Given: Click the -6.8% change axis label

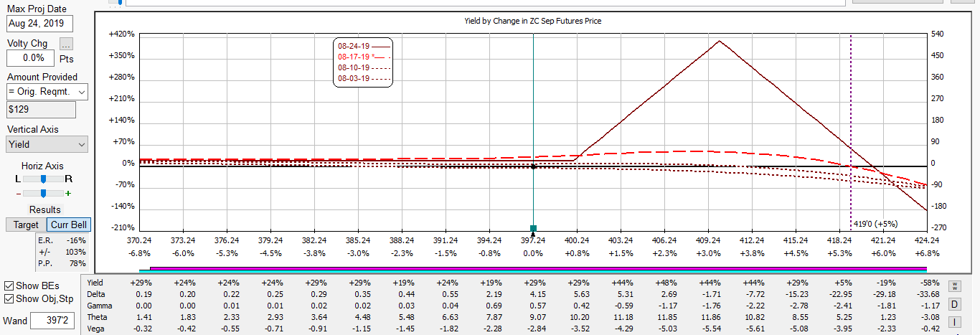Looking at the screenshot, I should pos(139,253).
